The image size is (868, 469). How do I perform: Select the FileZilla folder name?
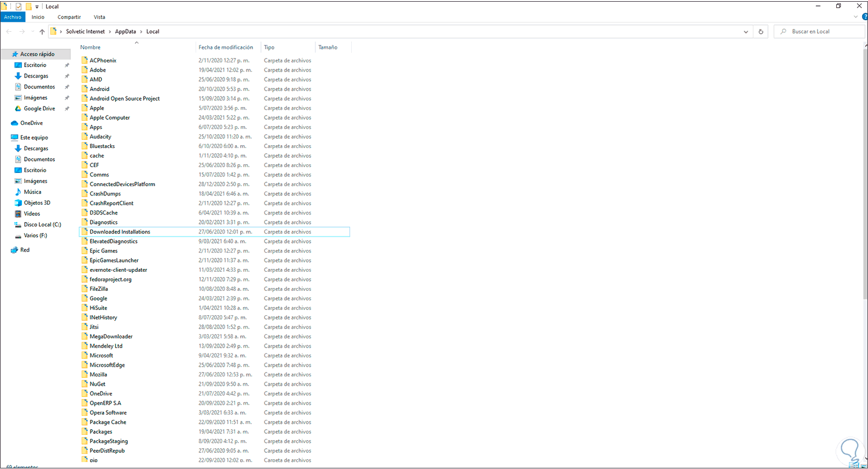pyautogui.click(x=99, y=289)
